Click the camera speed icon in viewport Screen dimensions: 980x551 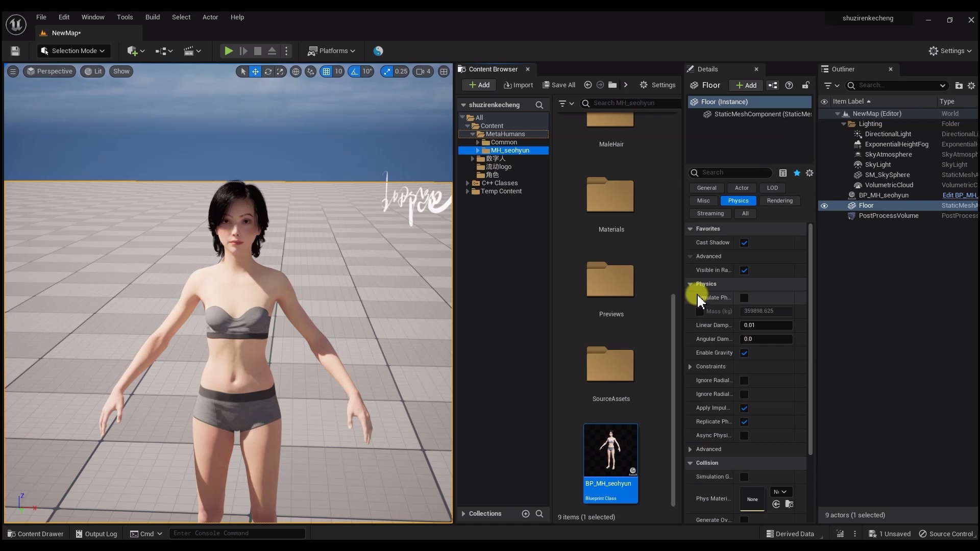(x=420, y=71)
